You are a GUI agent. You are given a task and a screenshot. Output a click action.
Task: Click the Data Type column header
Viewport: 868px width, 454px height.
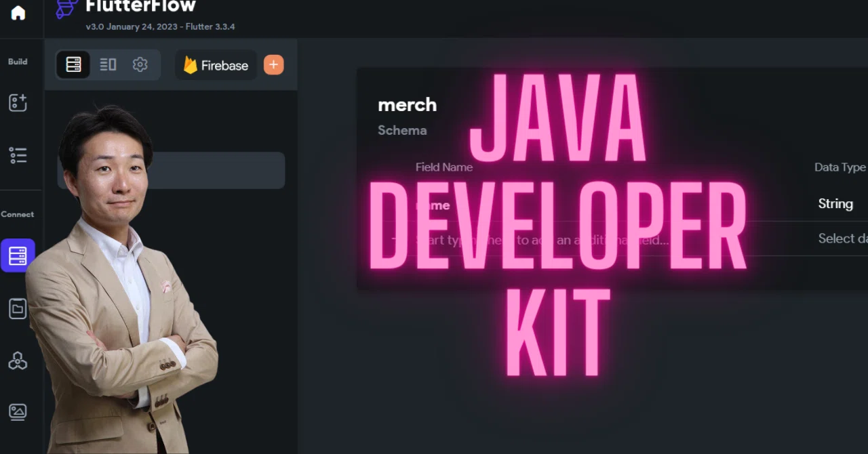click(840, 167)
